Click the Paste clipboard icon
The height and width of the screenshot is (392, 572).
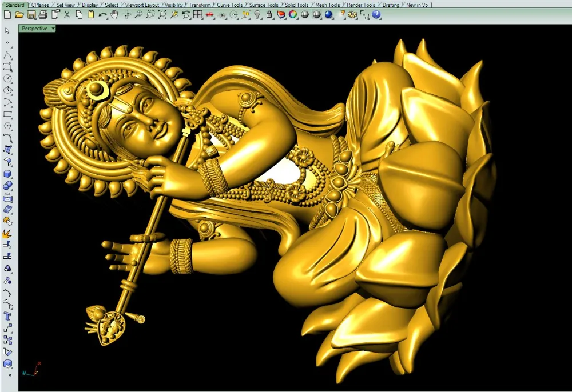[x=91, y=15]
